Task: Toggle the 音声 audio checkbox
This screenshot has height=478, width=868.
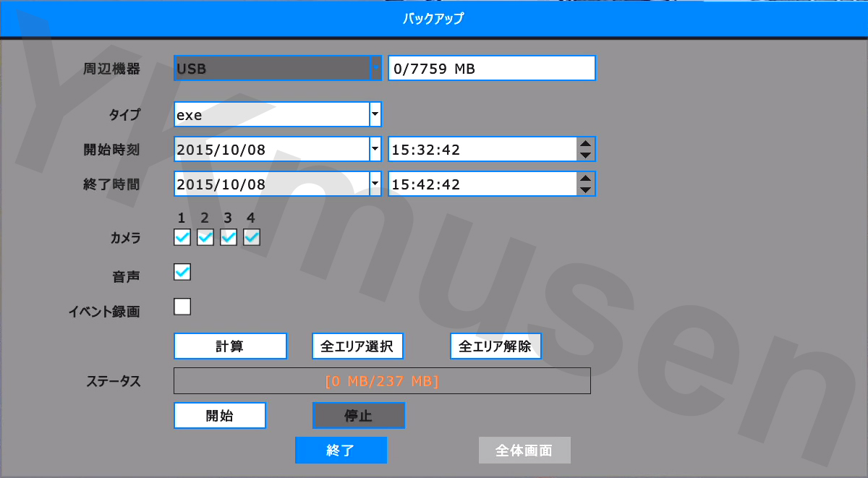Action: 182,273
